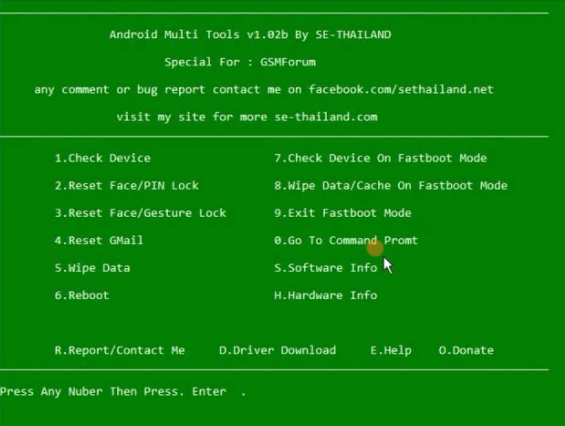Open the 'E.Help' option
This screenshot has height=426, width=565.
pos(391,351)
